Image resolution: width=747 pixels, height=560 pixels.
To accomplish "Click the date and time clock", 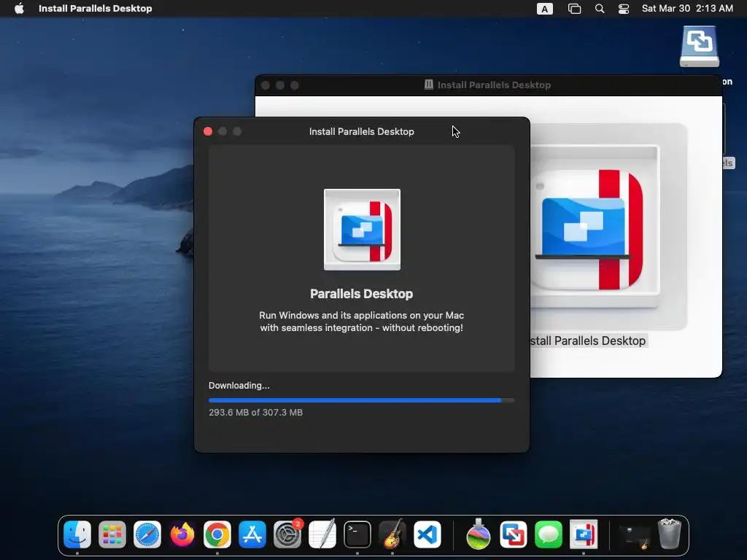I will (x=687, y=8).
